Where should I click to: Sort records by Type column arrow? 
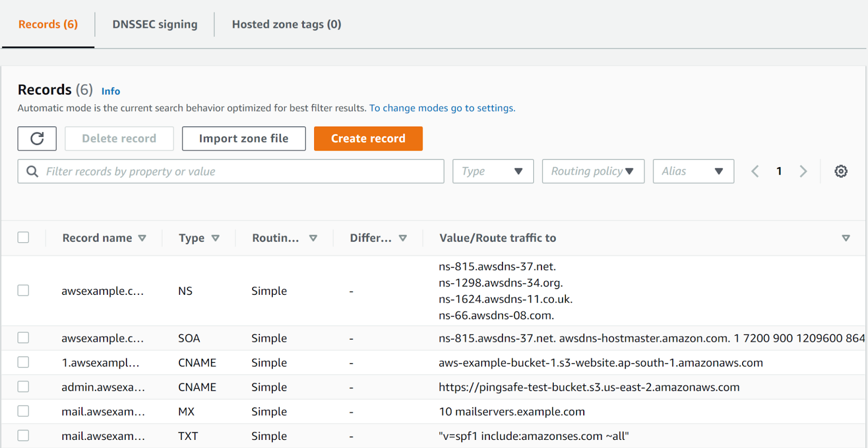215,238
